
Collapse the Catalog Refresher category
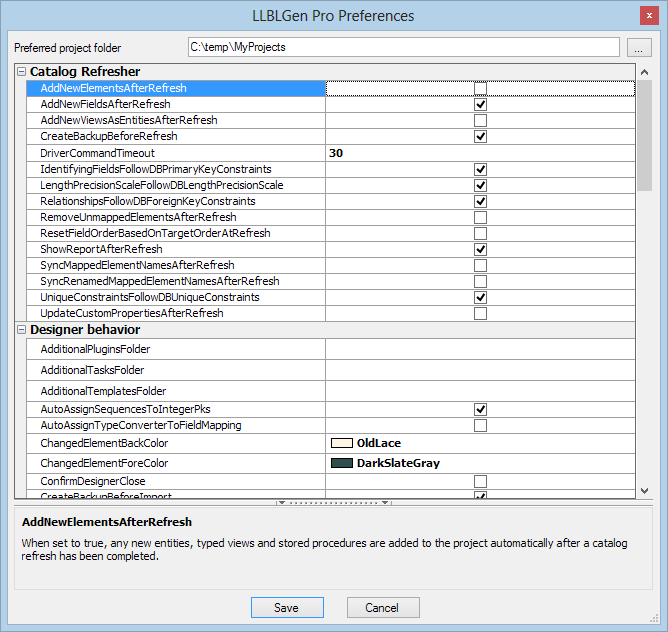tap(21, 72)
